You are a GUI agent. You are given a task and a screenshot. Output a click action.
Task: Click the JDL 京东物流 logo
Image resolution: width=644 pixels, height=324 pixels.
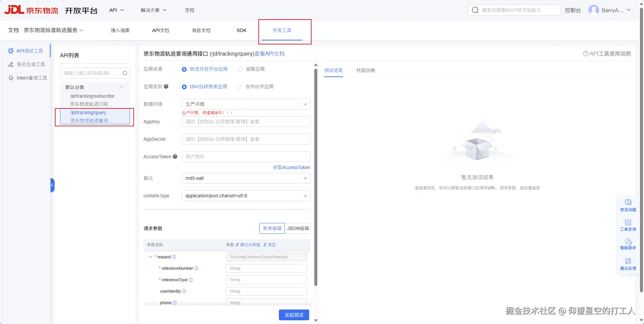tap(31, 10)
